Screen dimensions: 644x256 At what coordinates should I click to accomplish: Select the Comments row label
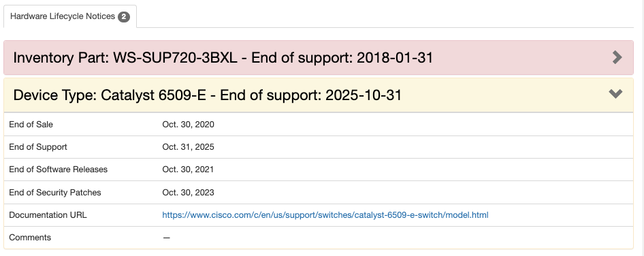pos(30,238)
